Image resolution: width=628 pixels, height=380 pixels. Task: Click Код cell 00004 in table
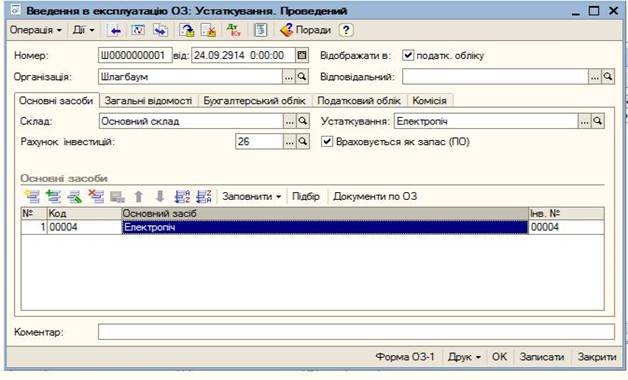84,227
